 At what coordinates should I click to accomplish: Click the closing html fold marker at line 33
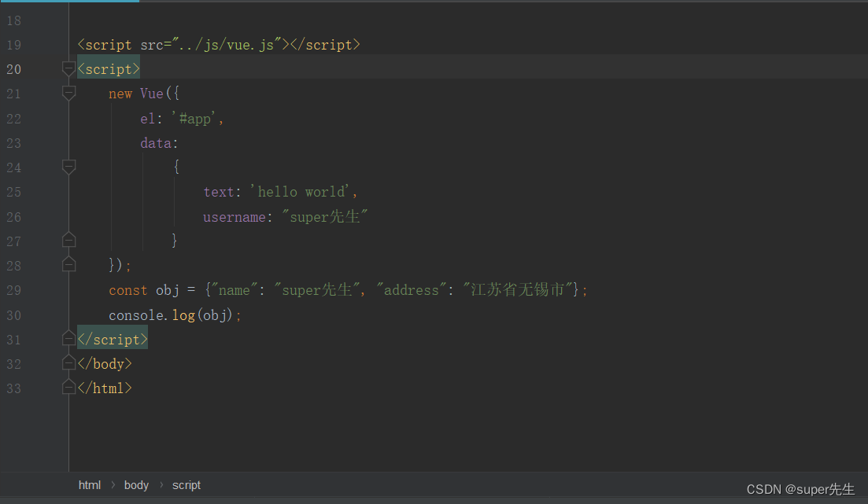coord(68,387)
